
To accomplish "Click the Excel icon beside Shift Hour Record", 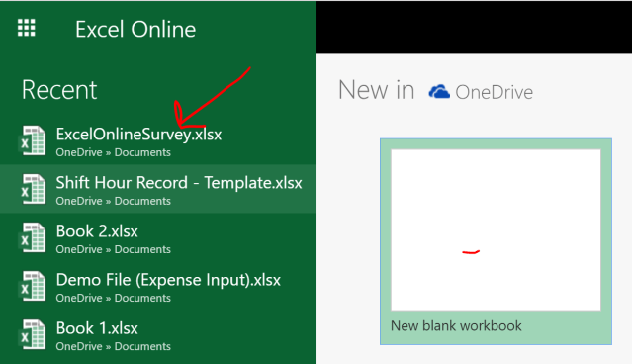I will (33, 189).
